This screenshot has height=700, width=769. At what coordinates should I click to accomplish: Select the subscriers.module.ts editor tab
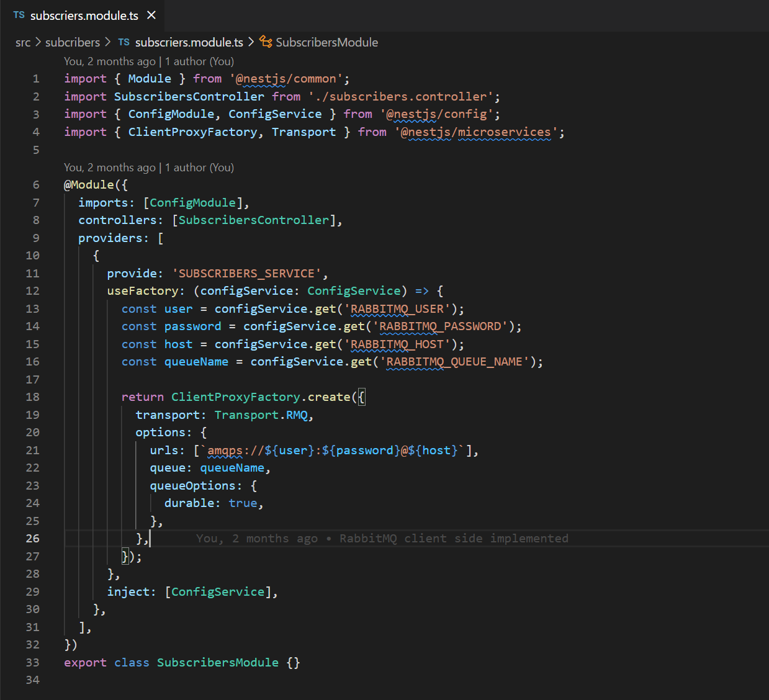coord(83,16)
